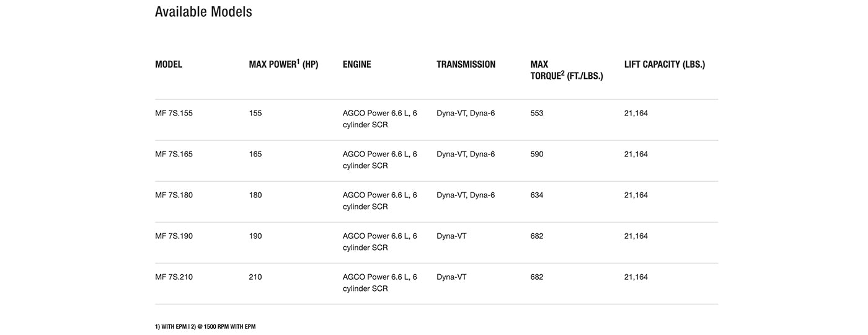This screenshot has width=868, height=335.
Task: Click the MF 7S.190 model name
Action: point(174,236)
